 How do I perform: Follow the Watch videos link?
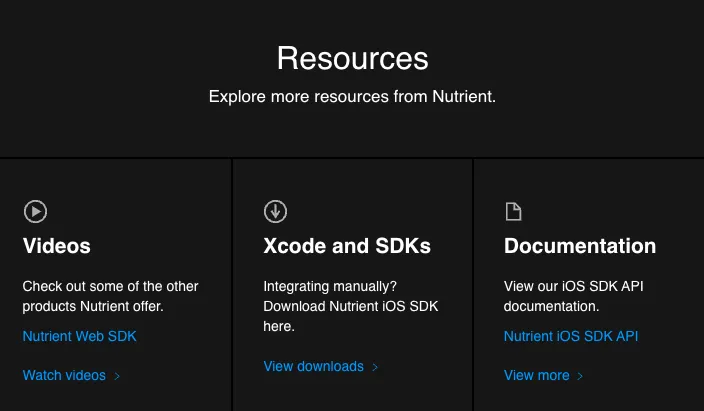64,375
